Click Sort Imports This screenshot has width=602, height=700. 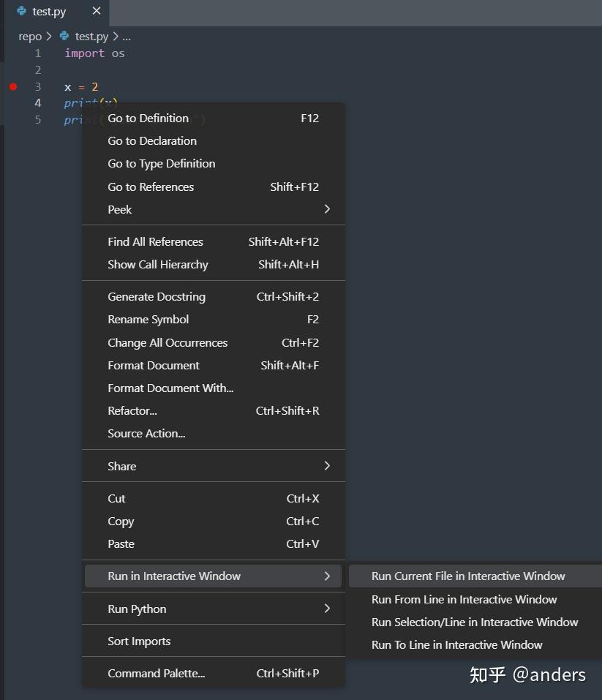tap(139, 641)
